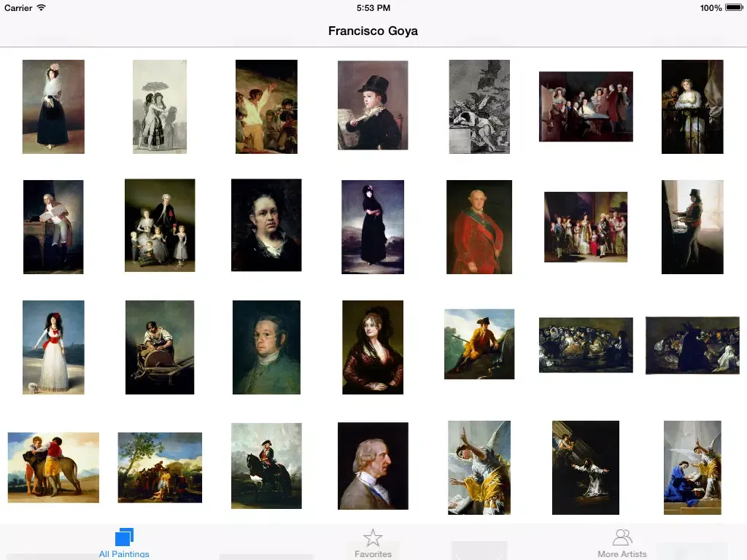This screenshot has height=560, width=747.
Task: Tap the Wi-Fi icon next to Carrier
Action: click(x=42, y=7)
